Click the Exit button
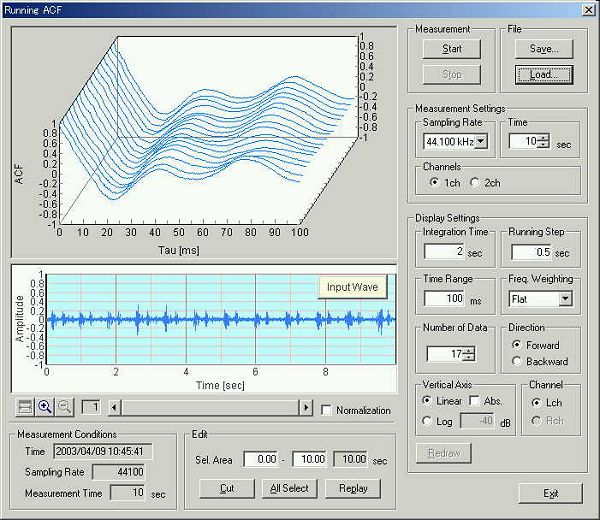This screenshot has width=600, height=520. click(551, 493)
